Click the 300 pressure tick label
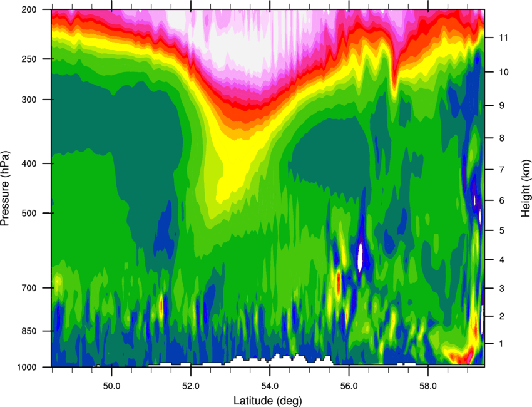 (29, 100)
